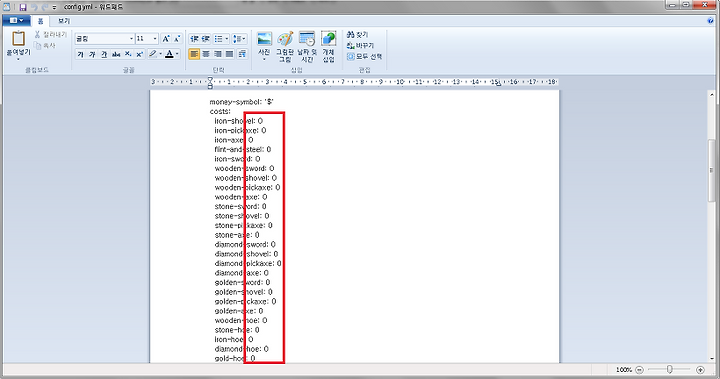Click the "costs:" line in document
This screenshot has width=720, height=379.
[x=220, y=112]
